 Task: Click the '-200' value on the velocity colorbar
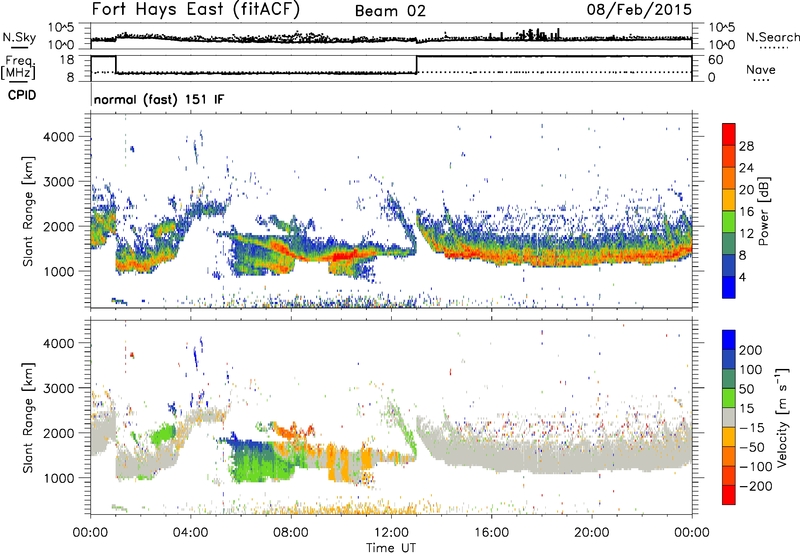(755, 486)
